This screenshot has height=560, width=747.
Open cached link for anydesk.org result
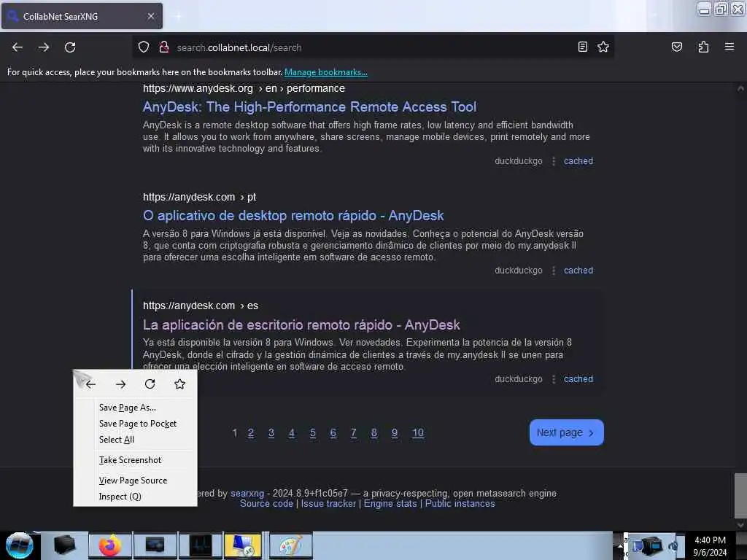(x=578, y=161)
